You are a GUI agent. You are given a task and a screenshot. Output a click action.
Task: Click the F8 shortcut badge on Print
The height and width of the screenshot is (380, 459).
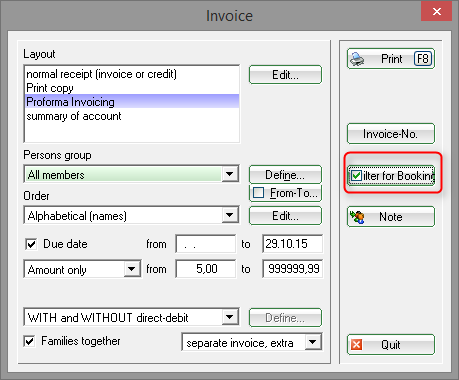(423, 59)
